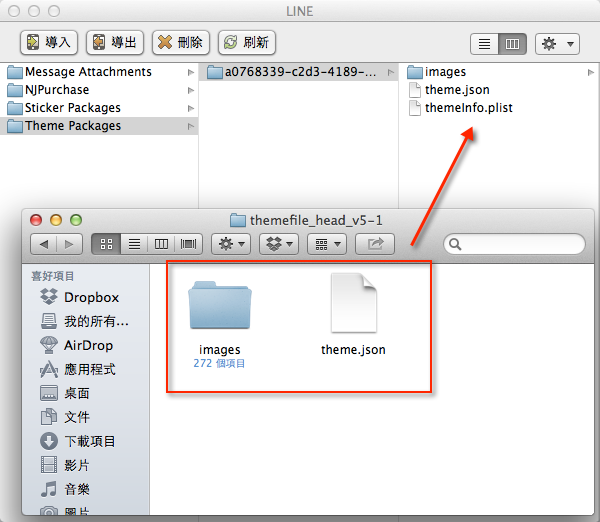
Task: Expand Sticker Packages row arrow
Action: click(191, 108)
